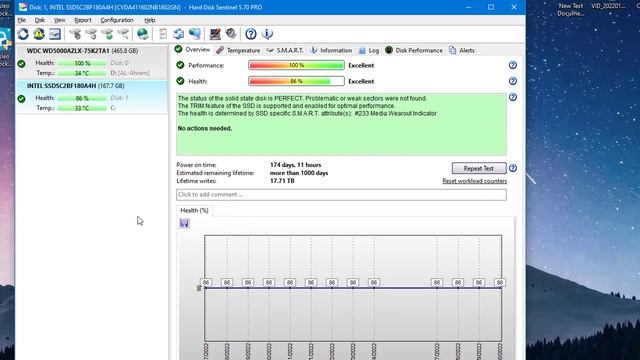Click the Refresh circular arrows toolbar icon
640x360 pixels.
[x=23, y=34]
